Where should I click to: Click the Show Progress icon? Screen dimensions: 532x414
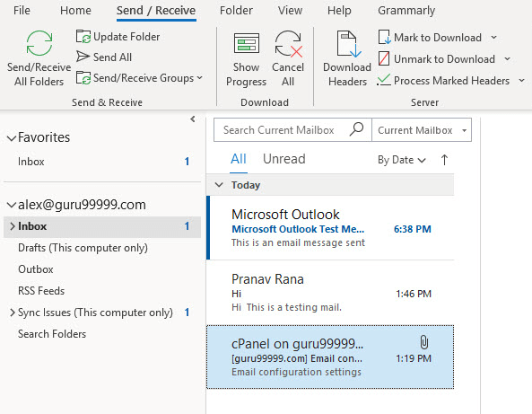pos(247,43)
